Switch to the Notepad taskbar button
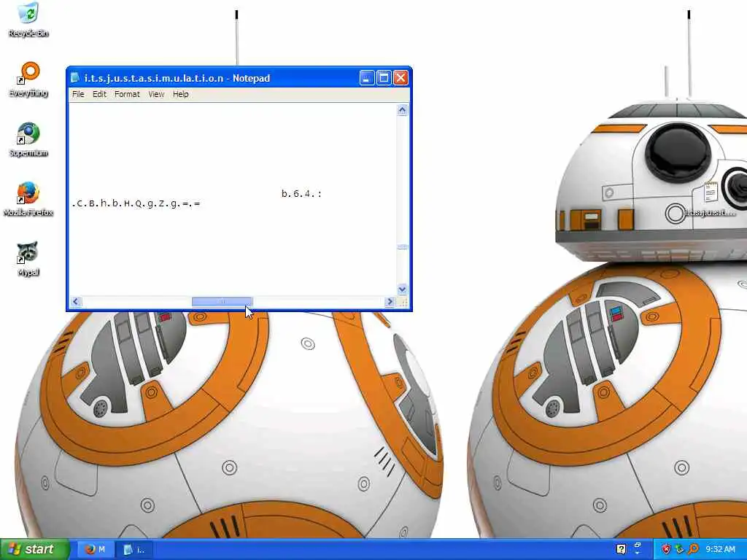The image size is (747, 560). click(x=135, y=550)
